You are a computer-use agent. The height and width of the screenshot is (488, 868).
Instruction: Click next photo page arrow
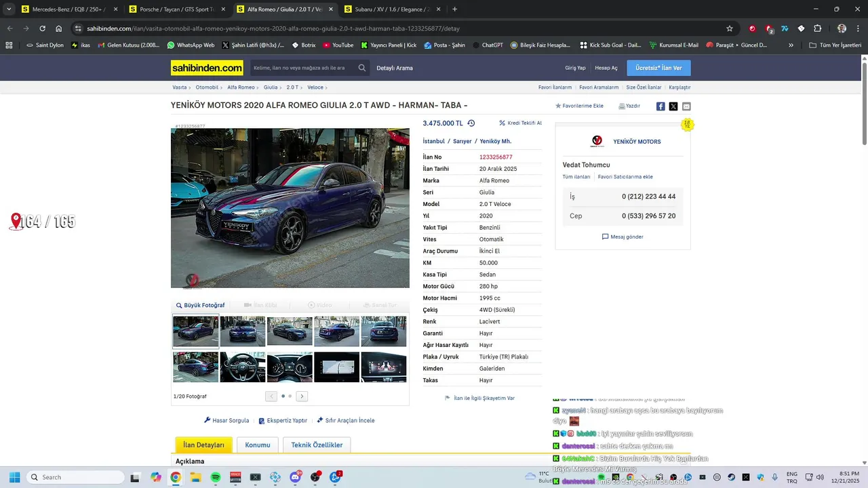pos(302,396)
